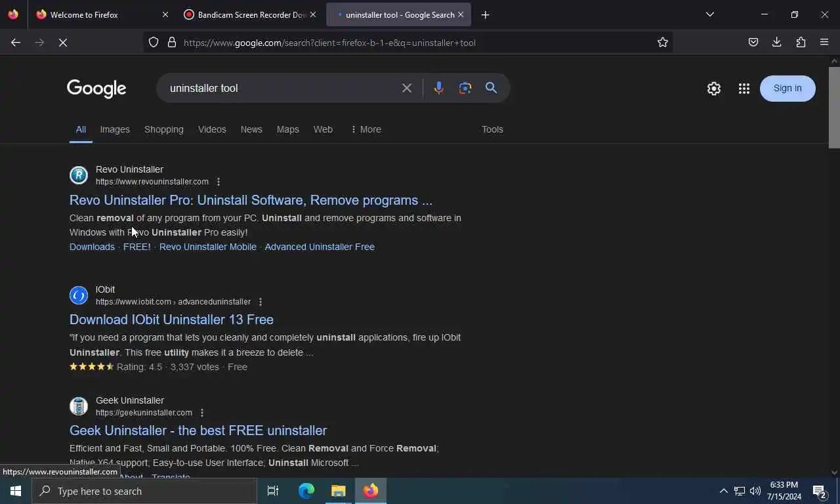
Task: Switch to Images results tab
Action: (115, 129)
